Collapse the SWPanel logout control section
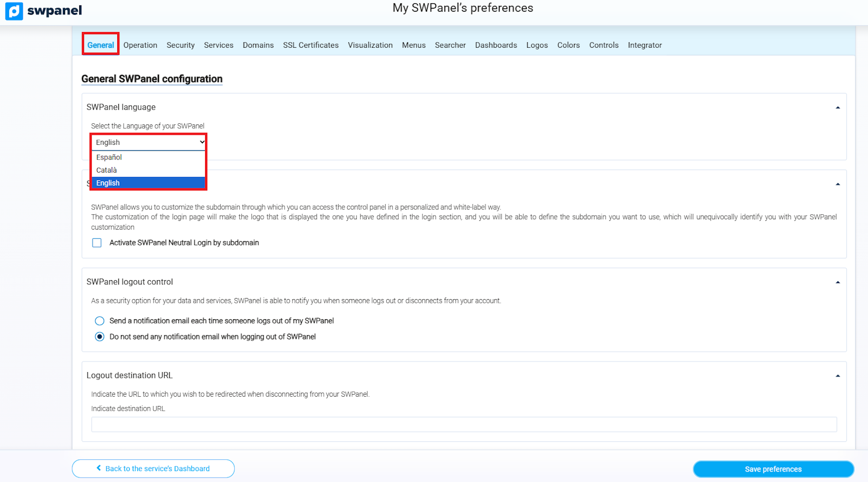 click(x=838, y=282)
